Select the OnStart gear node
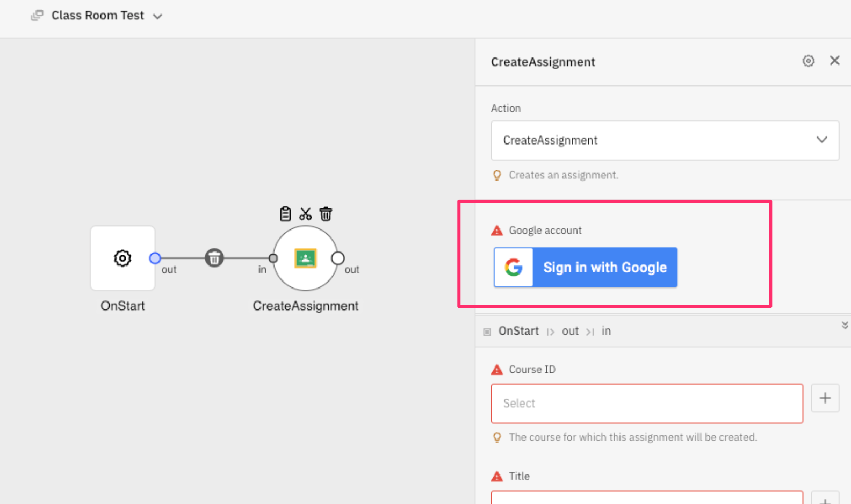851x504 pixels. point(122,258)
